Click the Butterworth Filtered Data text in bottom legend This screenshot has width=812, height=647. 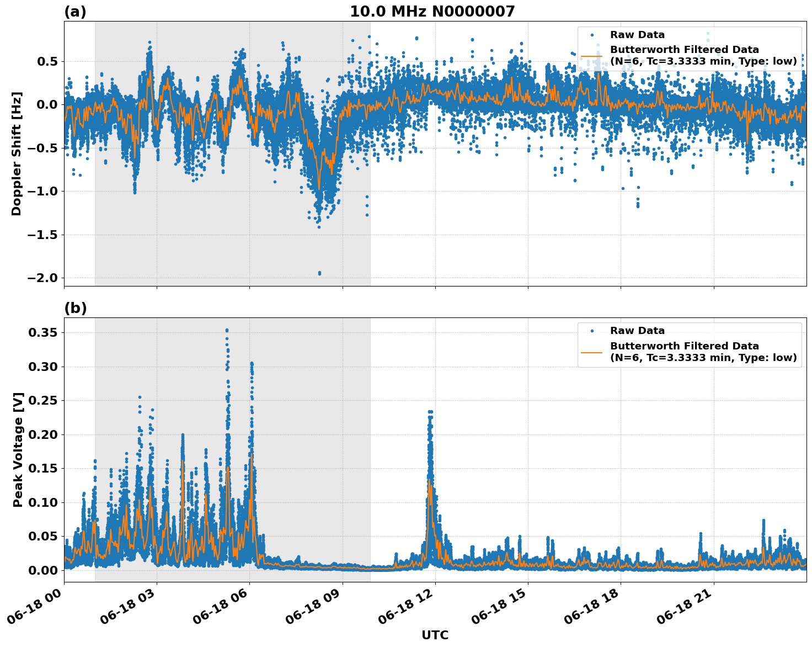pos(684,346)
